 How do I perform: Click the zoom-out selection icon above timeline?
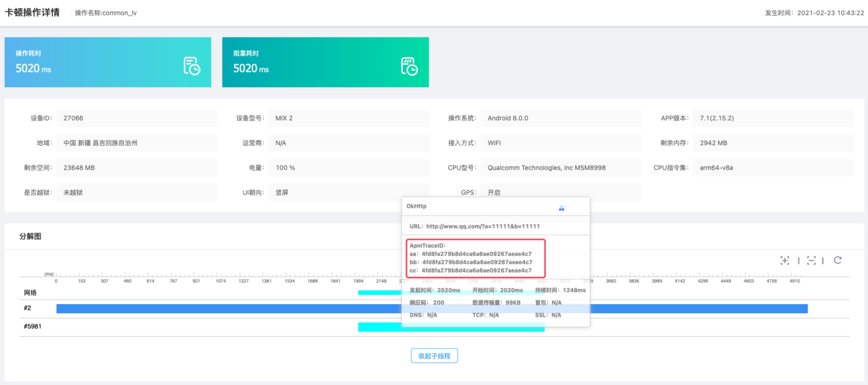811,260
